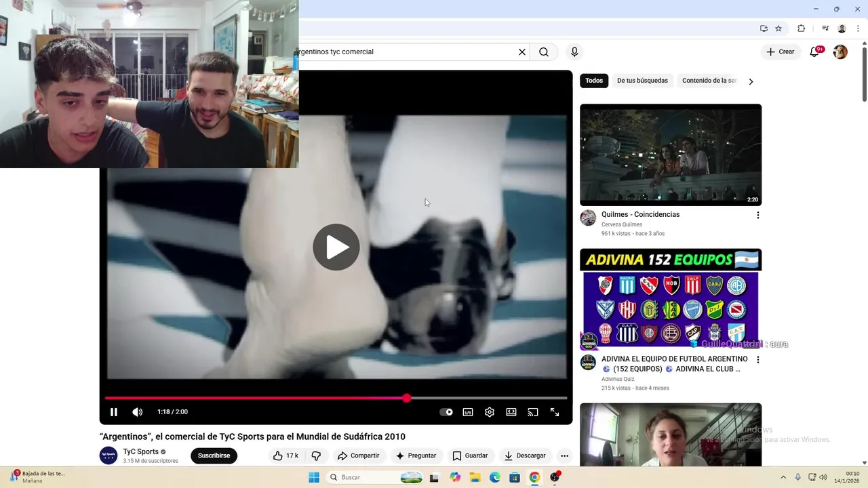Open options menu for ADIVINA EL EQUIPO video
The image size is (868, 488).
757,360
